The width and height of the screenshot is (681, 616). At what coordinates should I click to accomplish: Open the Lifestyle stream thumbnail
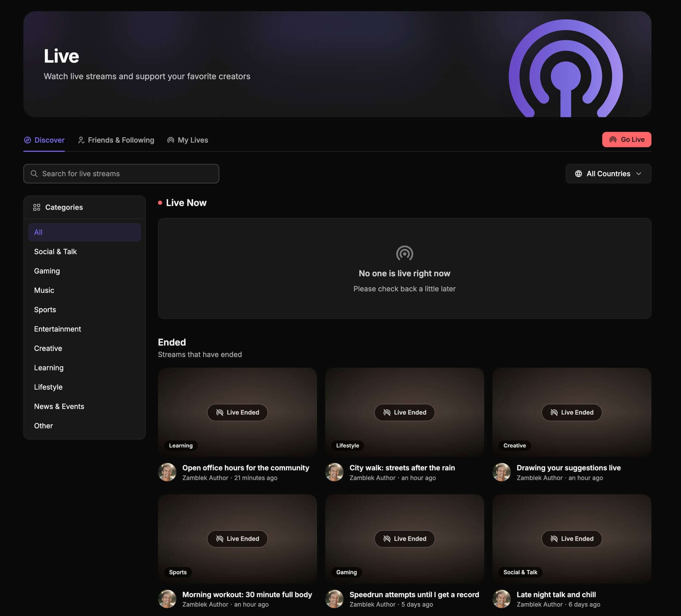[x=404, y=412]
